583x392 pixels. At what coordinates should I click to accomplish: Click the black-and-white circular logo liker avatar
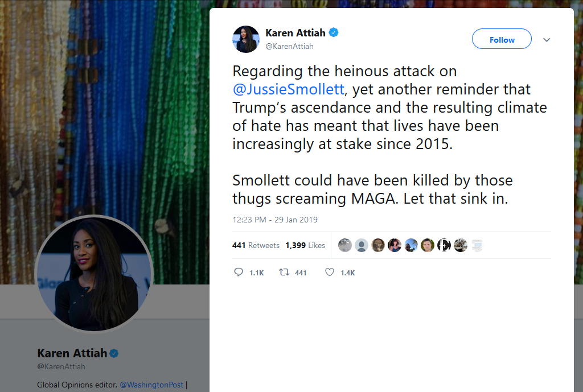coord(444,245)
